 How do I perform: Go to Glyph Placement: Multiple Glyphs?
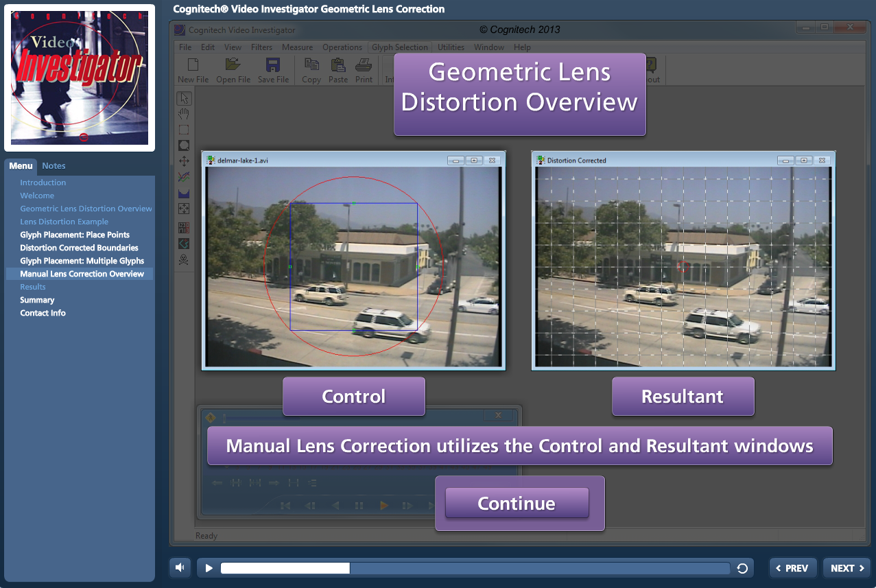point(82,261)
